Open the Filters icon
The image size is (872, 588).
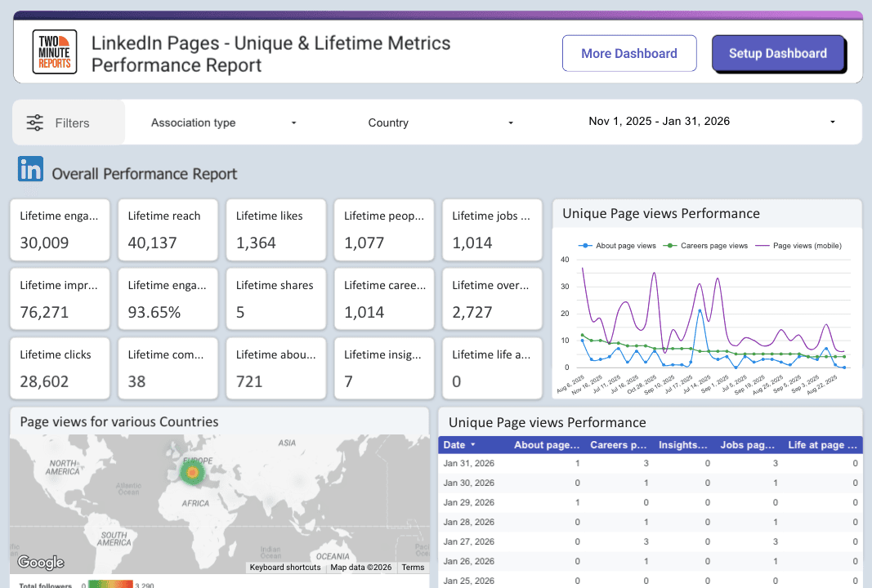(x=35, y=122)
